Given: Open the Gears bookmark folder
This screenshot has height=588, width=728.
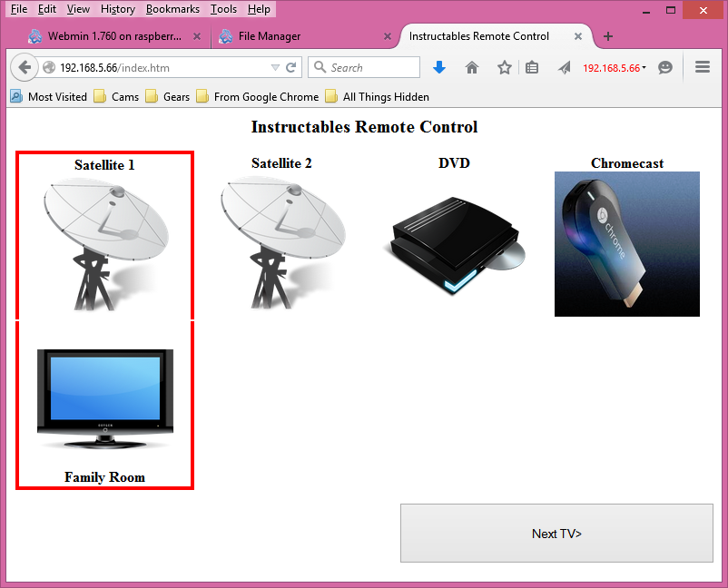Looking at the screenshot, I should [x=168, y=96].
